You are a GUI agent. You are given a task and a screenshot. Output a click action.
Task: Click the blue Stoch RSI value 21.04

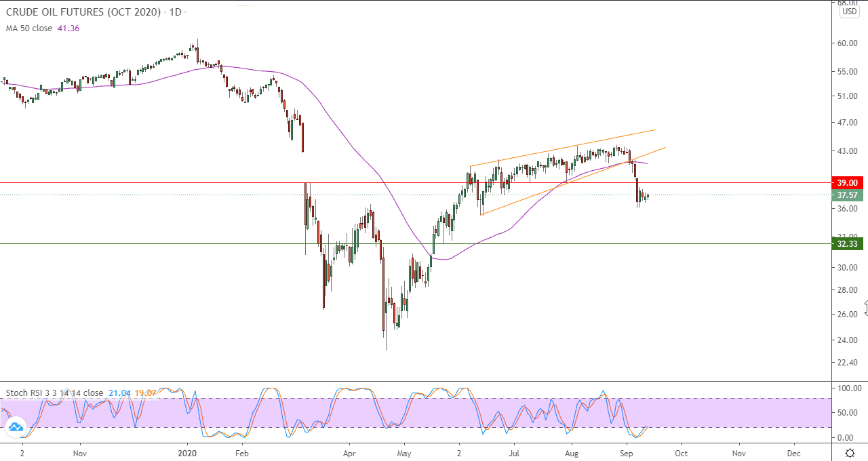[x=119, y=393]
